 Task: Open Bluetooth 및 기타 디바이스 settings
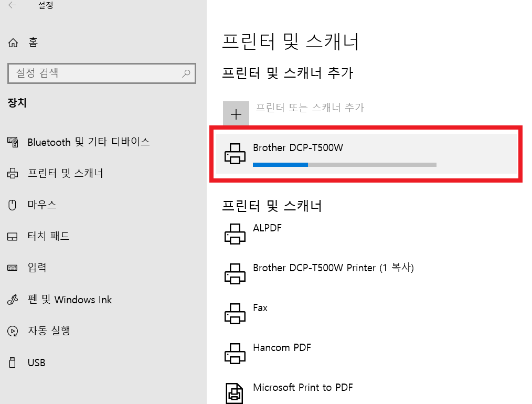point(89,142)
